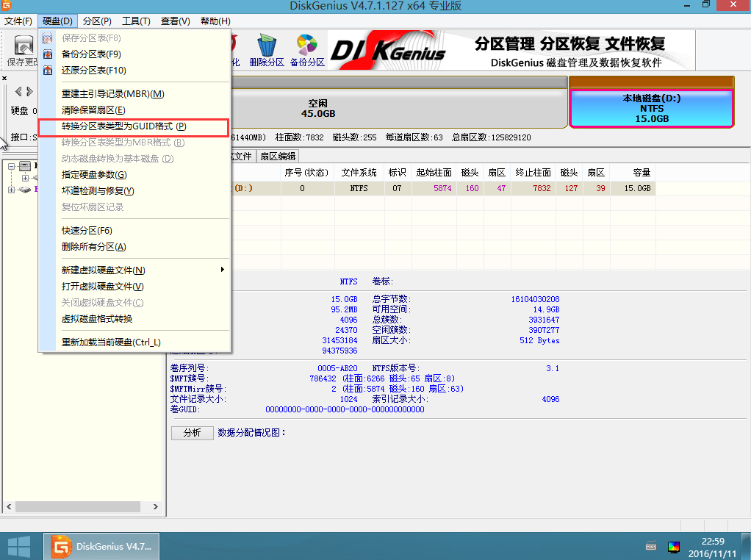Click the restore partition table icon in menu
751x560 pixels.
[x=48, y=71]
